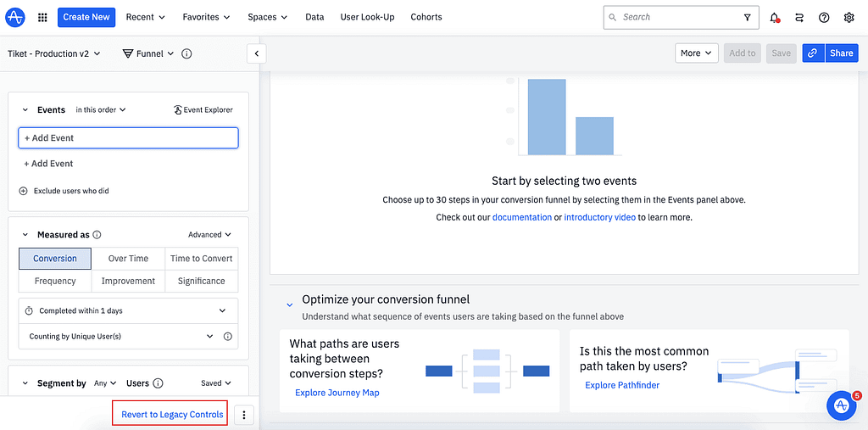Open the Event Explorer

point(203,109)
